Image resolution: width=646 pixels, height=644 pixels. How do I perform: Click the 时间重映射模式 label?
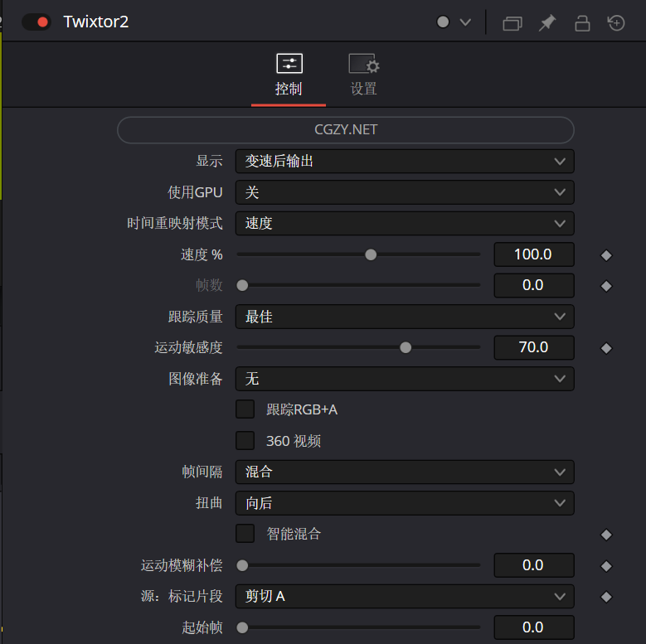175,223
